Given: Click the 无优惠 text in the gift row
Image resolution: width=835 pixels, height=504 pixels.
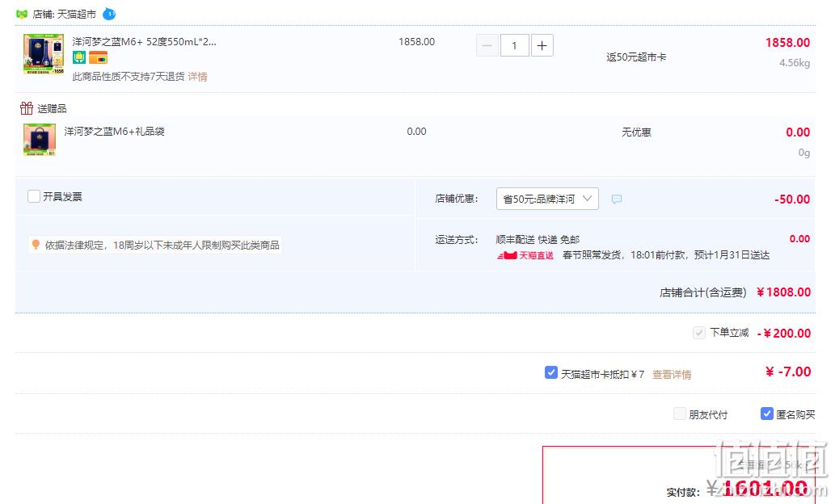Looking at the screenshot, I should point(636,132).
